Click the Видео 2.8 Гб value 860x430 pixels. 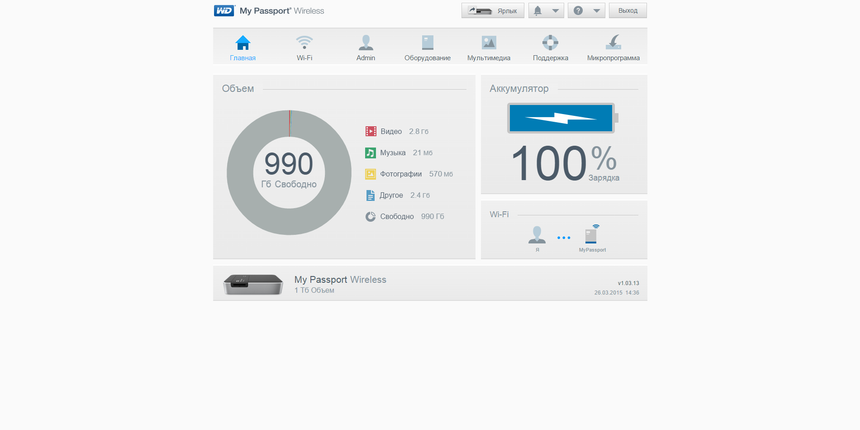419,132
